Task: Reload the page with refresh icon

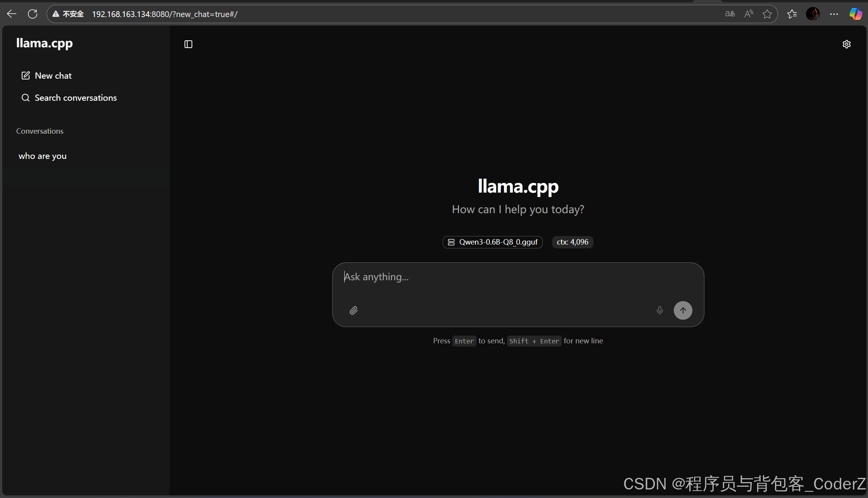Action: point(33,14)
